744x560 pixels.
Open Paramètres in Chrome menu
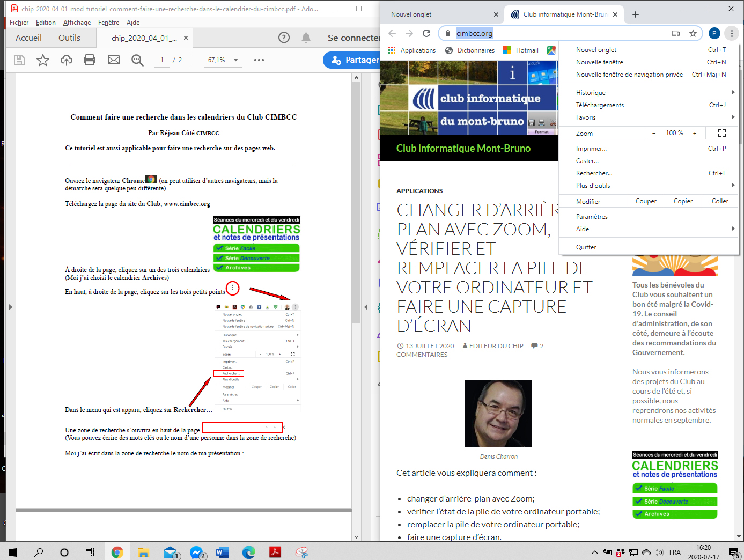(649, 217)
